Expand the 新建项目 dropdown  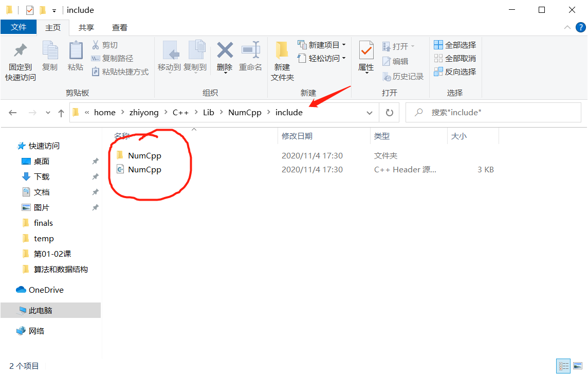(x=344, y=45)
